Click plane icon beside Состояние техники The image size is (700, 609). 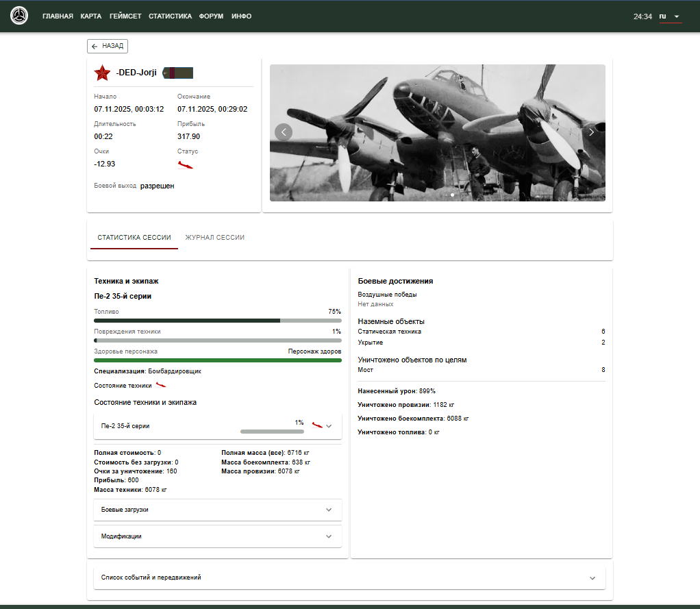161,385
